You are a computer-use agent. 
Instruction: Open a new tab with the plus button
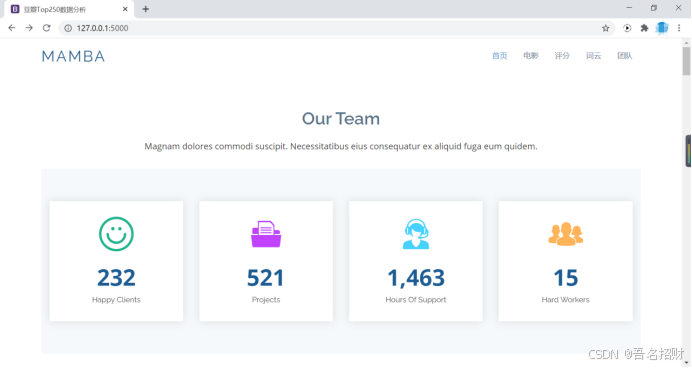[x=146, y=9]
